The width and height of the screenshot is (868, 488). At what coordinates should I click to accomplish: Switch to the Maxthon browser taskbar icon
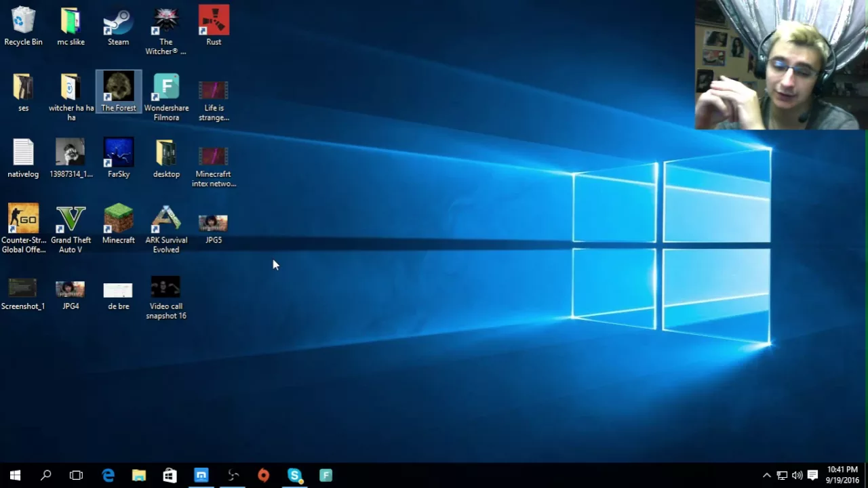coord(201,475)
